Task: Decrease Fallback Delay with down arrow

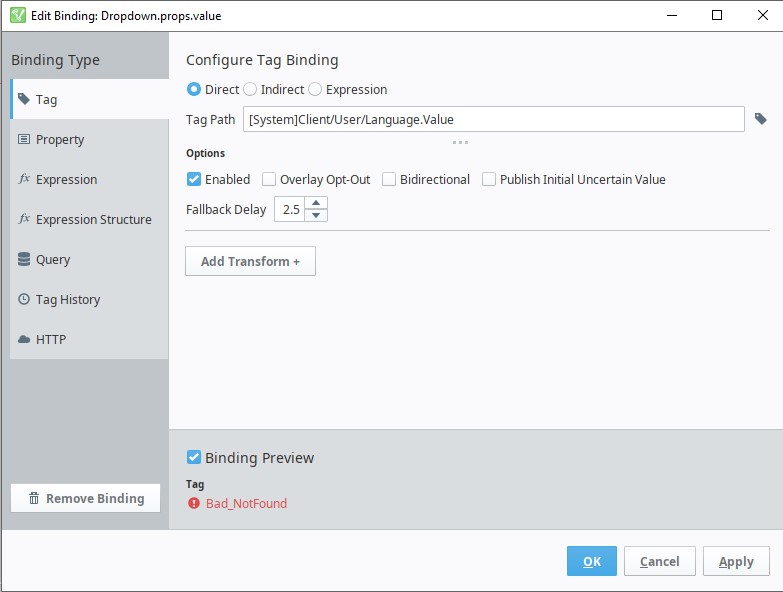Action: coord(317,215)
